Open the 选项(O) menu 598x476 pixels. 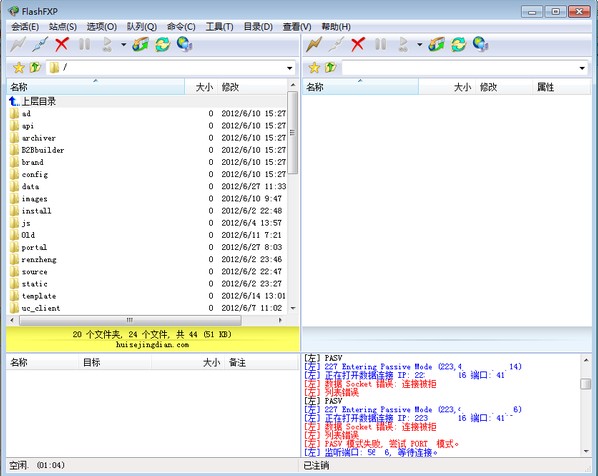(x=101, y=27)
